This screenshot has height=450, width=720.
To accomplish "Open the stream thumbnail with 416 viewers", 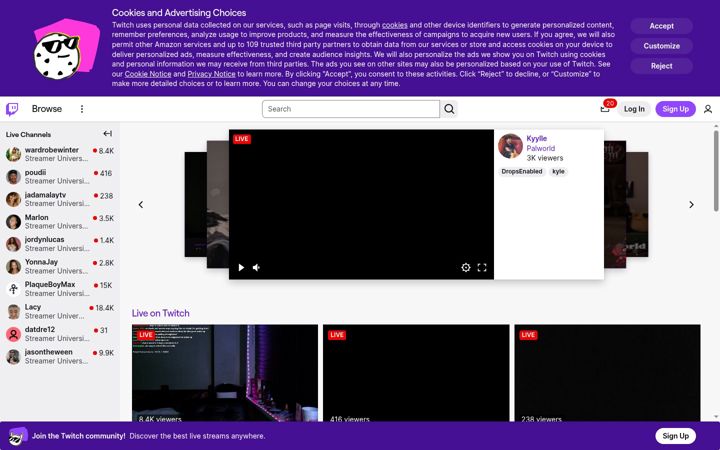I will tap(416, 373).
